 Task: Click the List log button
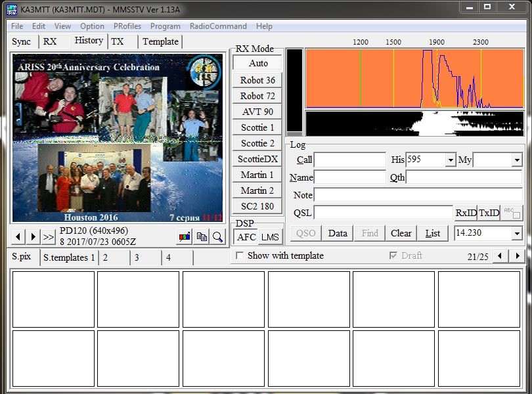[x=433, y=233]
